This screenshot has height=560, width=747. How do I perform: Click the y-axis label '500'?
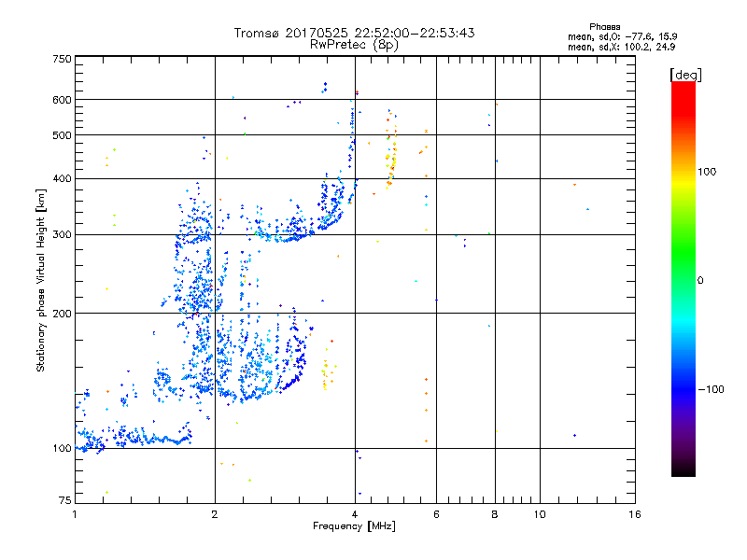point(62,135)
